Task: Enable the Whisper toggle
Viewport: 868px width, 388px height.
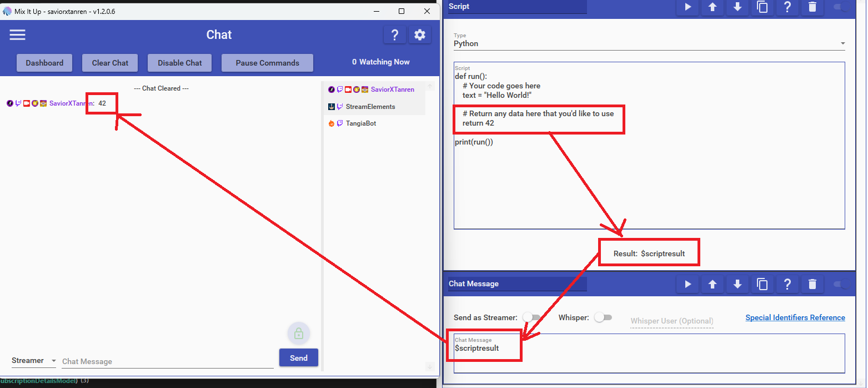Action: tap(603, 317)
